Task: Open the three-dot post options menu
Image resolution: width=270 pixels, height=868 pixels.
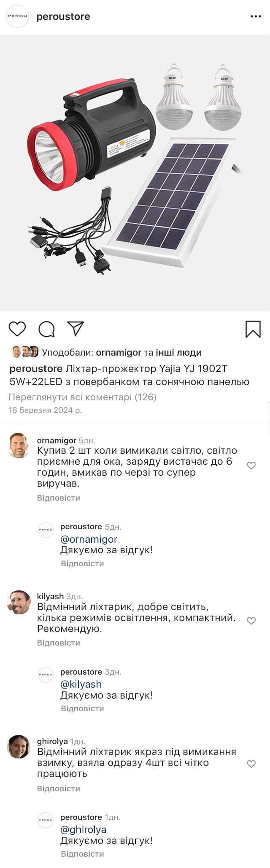Action: (256, 16)
